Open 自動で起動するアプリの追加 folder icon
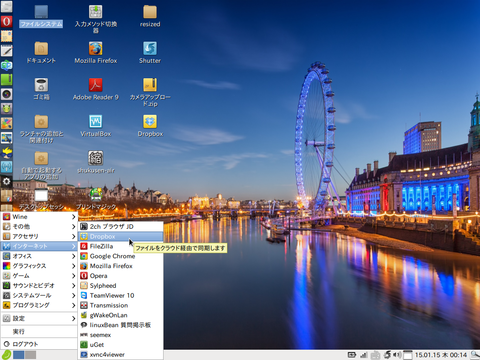 click(x=41, y=165)
